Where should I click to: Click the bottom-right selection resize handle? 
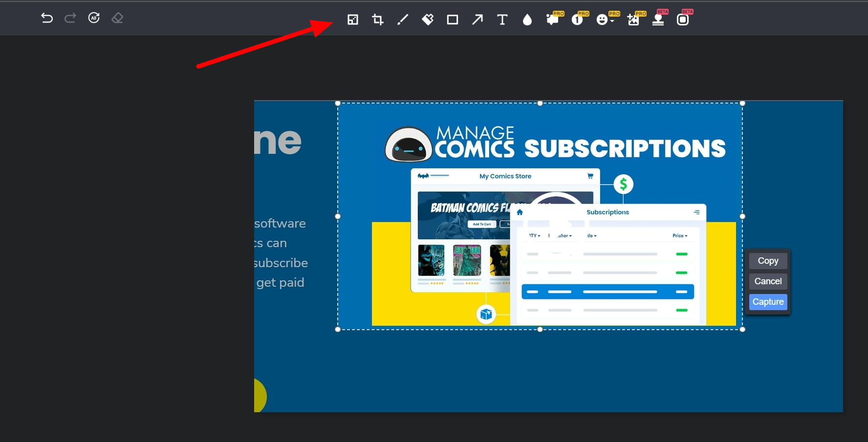pos(742,329)
